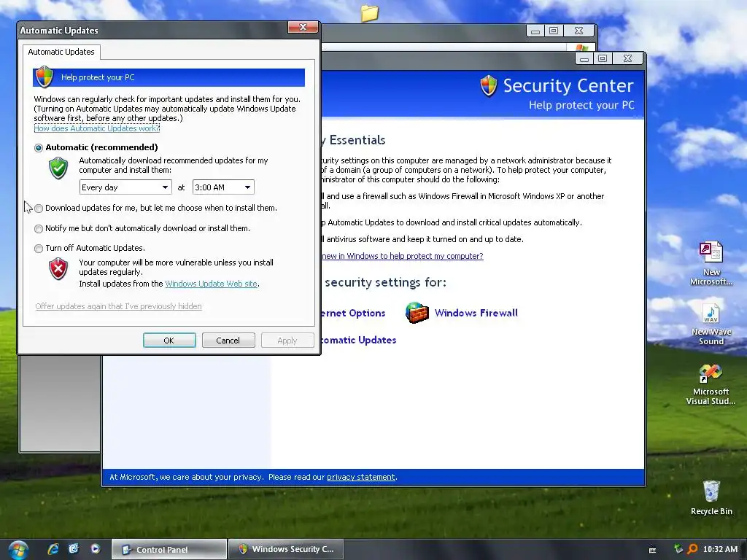747x560 pixels.
Task: Select Notify me but don't download option
Action: [39, 228]
